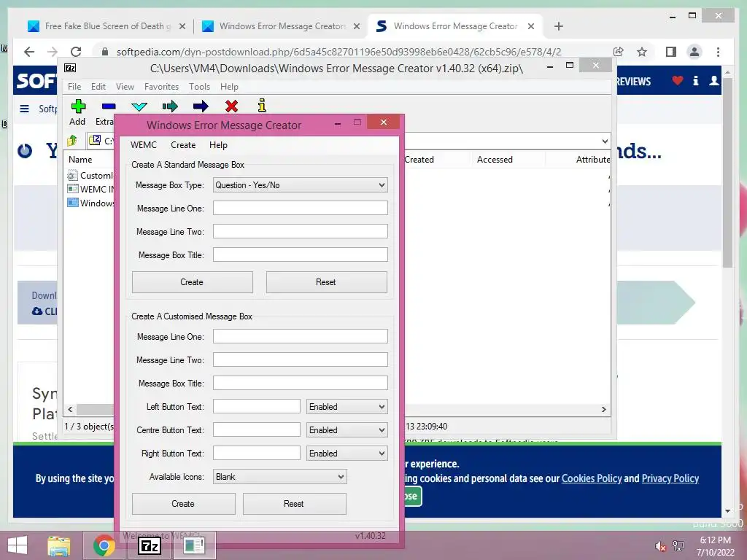Click the 7-Zip Accessed column header
Screen dimensions: 747x560
(495, 160)
